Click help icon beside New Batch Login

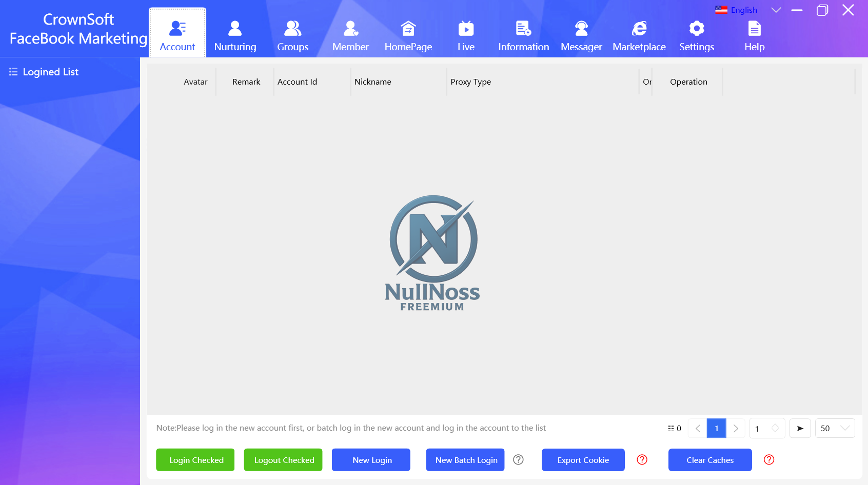coord(518,460)
